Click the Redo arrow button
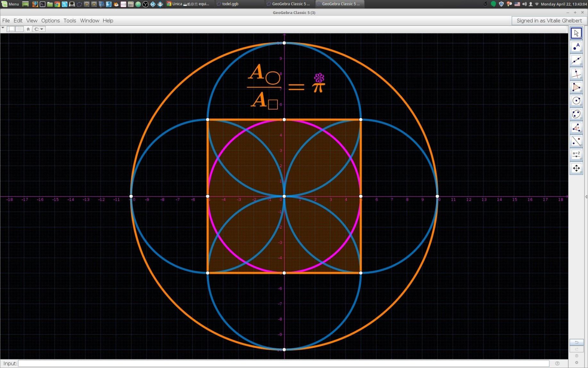 coord(576,349)
